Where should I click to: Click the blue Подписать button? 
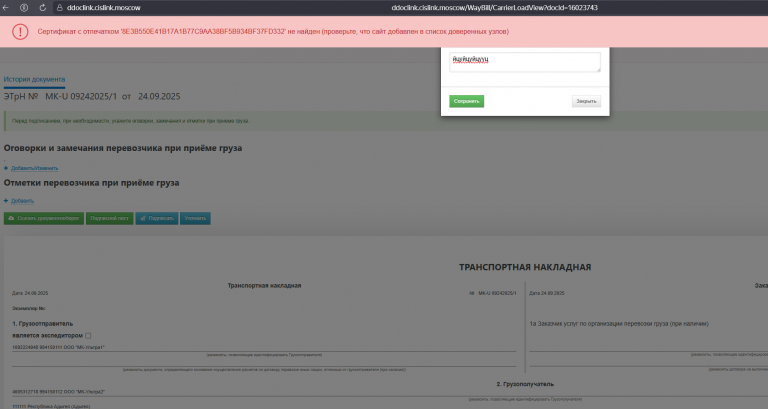tap(157, 218)
